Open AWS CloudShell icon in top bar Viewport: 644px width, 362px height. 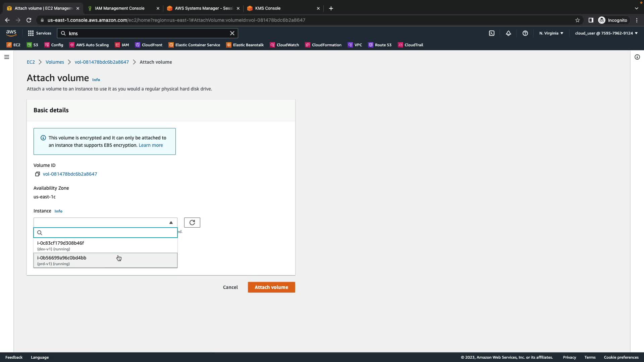492,33
